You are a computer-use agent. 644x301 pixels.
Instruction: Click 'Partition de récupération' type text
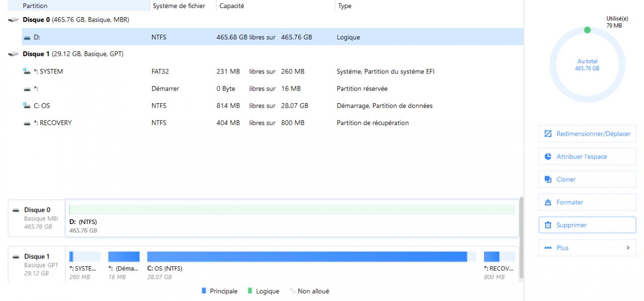point(373,123)
